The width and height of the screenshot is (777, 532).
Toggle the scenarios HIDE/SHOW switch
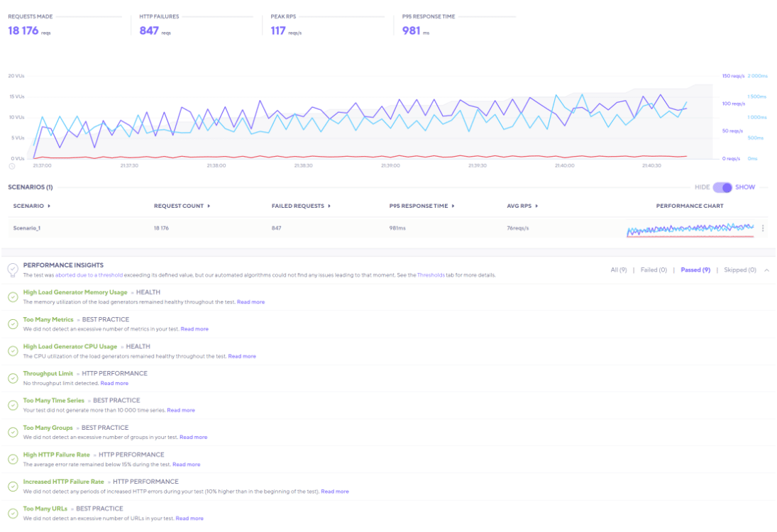pyautogui.click(x=722, y=187)
